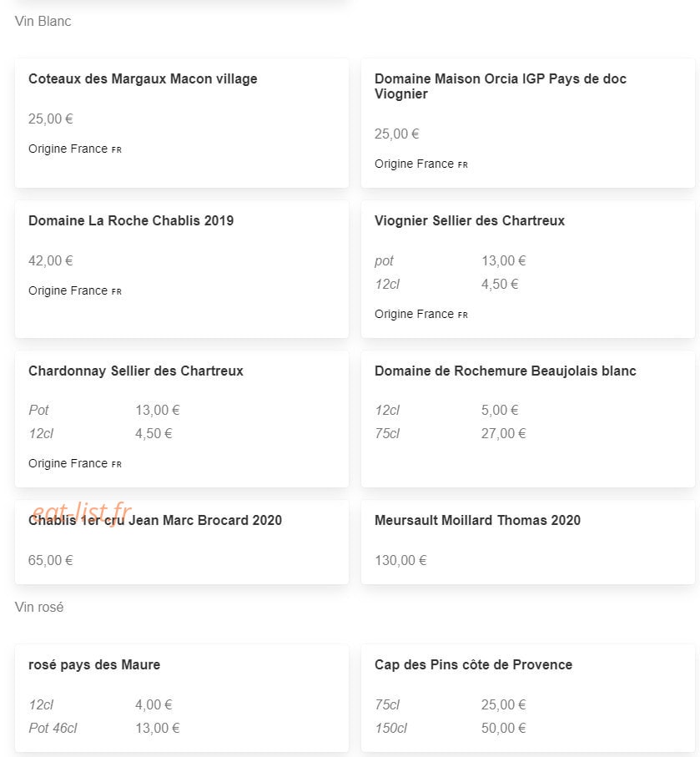Screen dimensions: 700x757
Task: Select Cap des Pins côte de Provence
Action: [527, 698]
